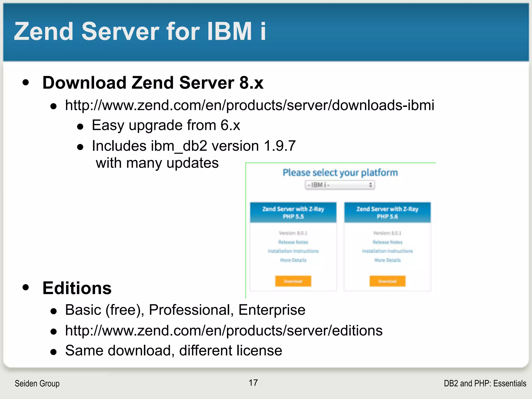This screenshot has width=532, height=399.
Task: Open Release Notes link for PHP 5.5
Action: (x=293, y=242)
